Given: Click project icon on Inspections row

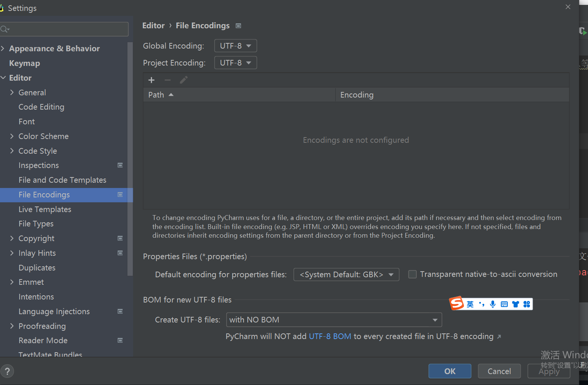Looking at the screenshot, I should click(x=120, y=165).
